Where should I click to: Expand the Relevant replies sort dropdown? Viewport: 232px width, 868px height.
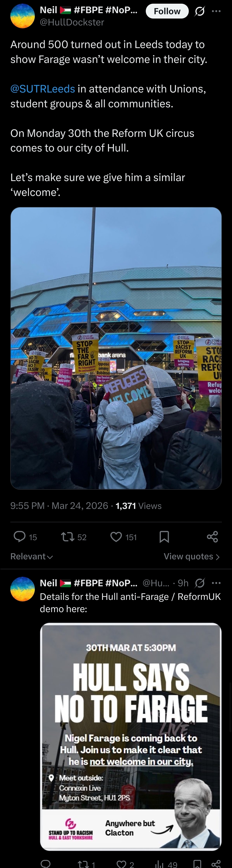pyautogui.click(x=32, y=556)
